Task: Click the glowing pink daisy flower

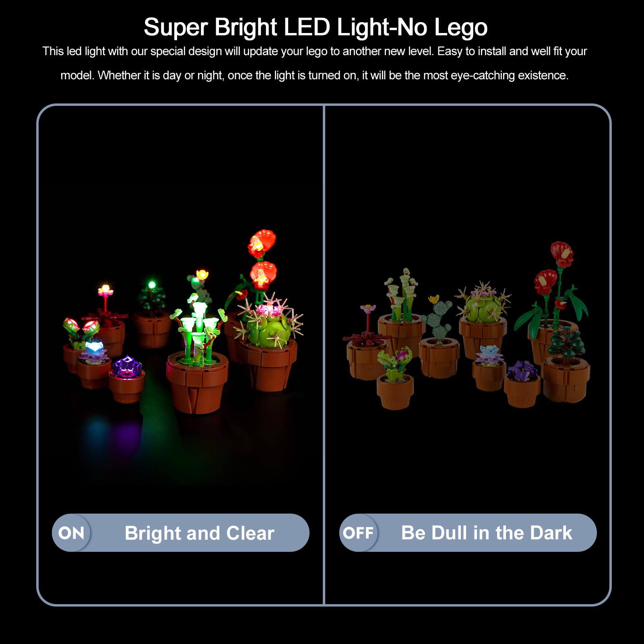Action: (105, 289)
